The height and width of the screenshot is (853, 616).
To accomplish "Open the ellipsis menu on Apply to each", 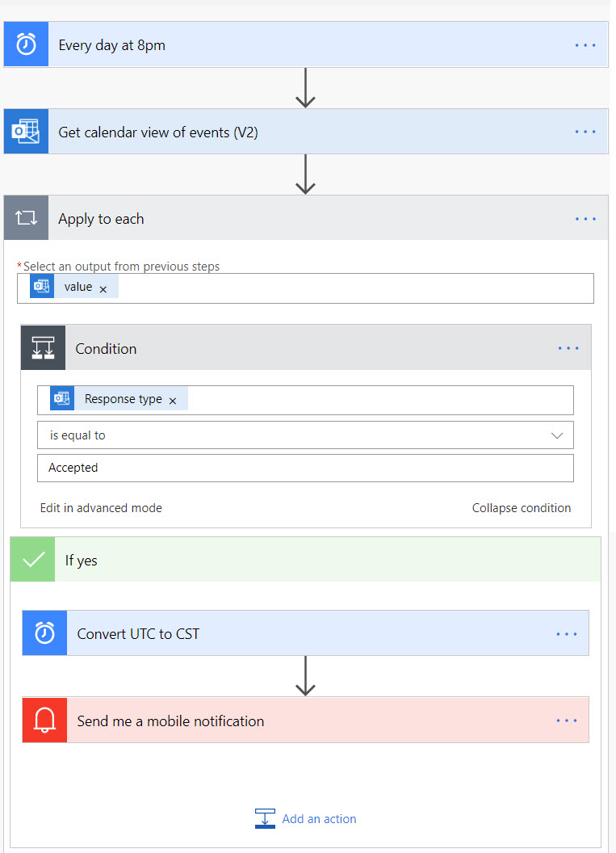I will (585, 219).
